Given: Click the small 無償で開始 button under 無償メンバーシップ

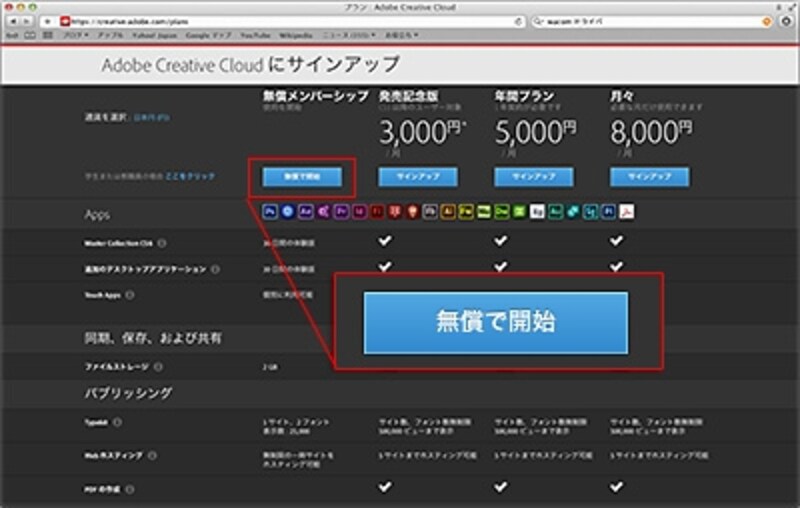Looking at the screenshot, I should pyautogui.click(x=302, y=176).
